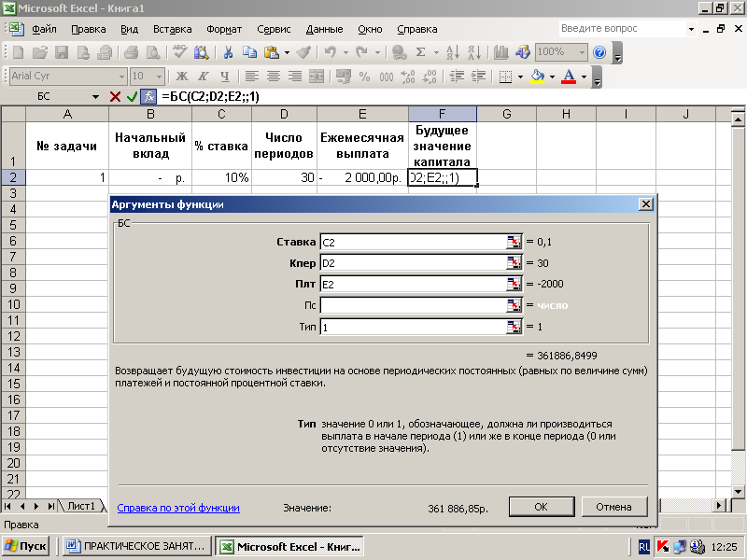Click the Cut scissors icon
Screen dimensions: 747x560
pyautogui.click(x=228, y=52)
